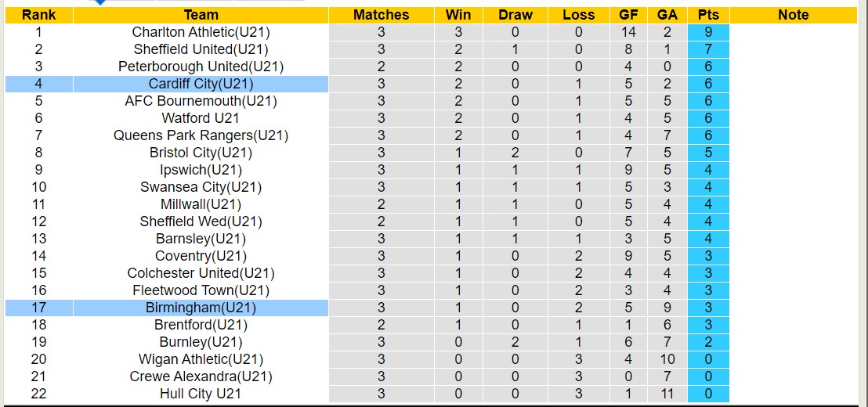Click the GF column header
Image resolution: width=868 pixels, height=407 pixels.
click(628, 15)
